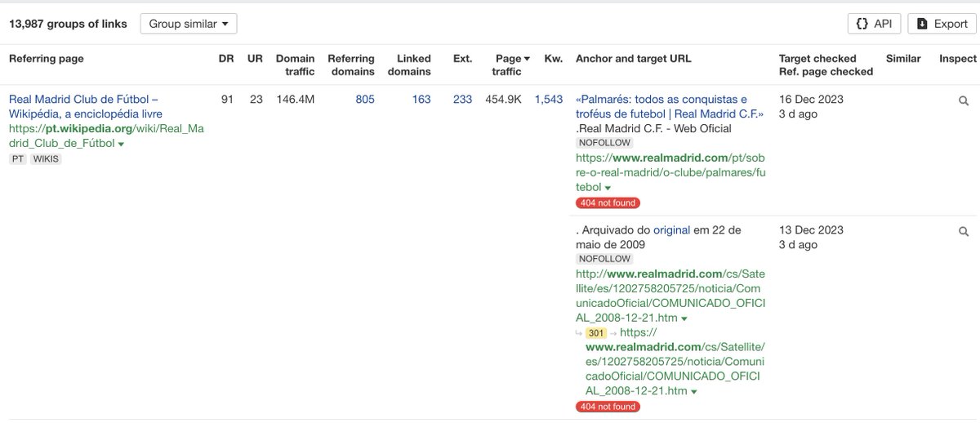Inspect the Palmarés link row
980x423 pixels.
963,100
